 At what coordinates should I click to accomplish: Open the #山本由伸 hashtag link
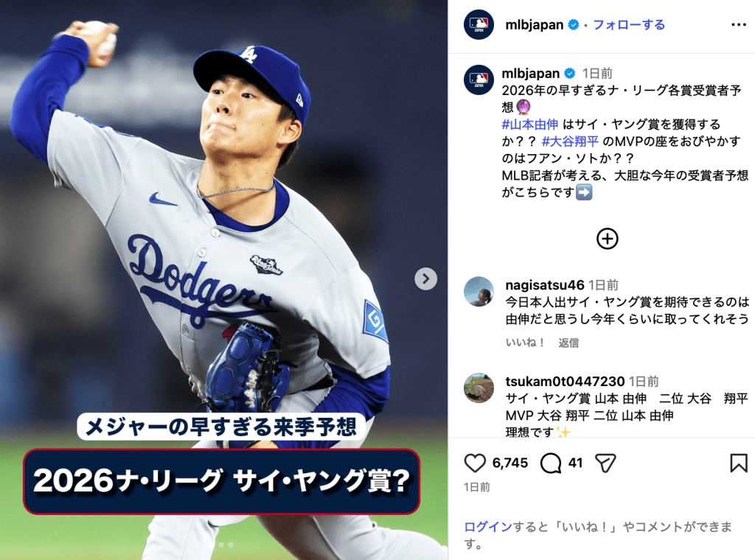529,124
